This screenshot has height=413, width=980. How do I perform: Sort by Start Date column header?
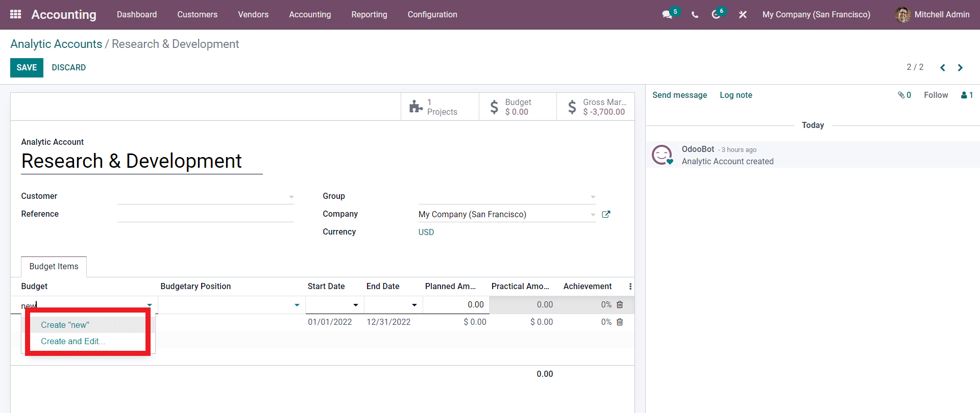[326, 287]
